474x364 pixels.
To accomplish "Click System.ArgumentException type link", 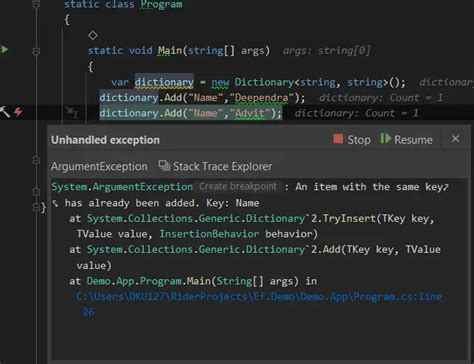I will 122,187.
